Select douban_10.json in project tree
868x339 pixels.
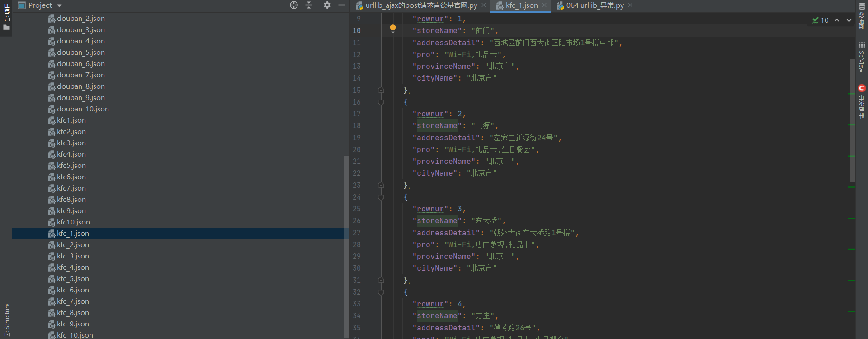click(83, 109)
